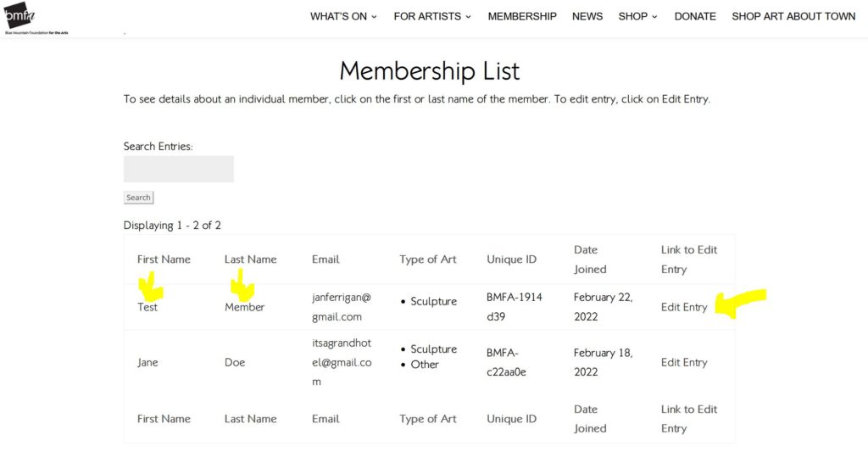The image size is (868, 452).
Task: Open the News menu item
Action: 587,17
